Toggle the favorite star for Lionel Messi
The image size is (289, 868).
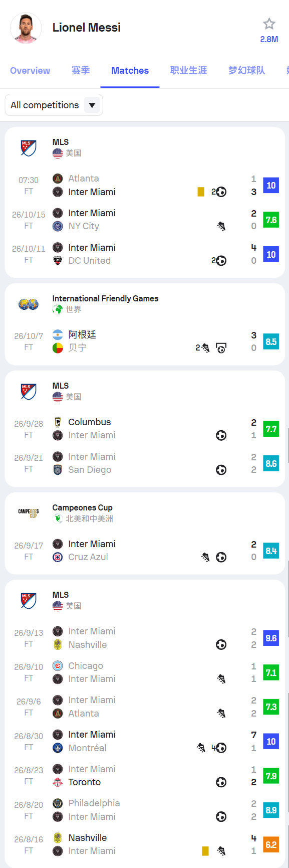point(269,24)
